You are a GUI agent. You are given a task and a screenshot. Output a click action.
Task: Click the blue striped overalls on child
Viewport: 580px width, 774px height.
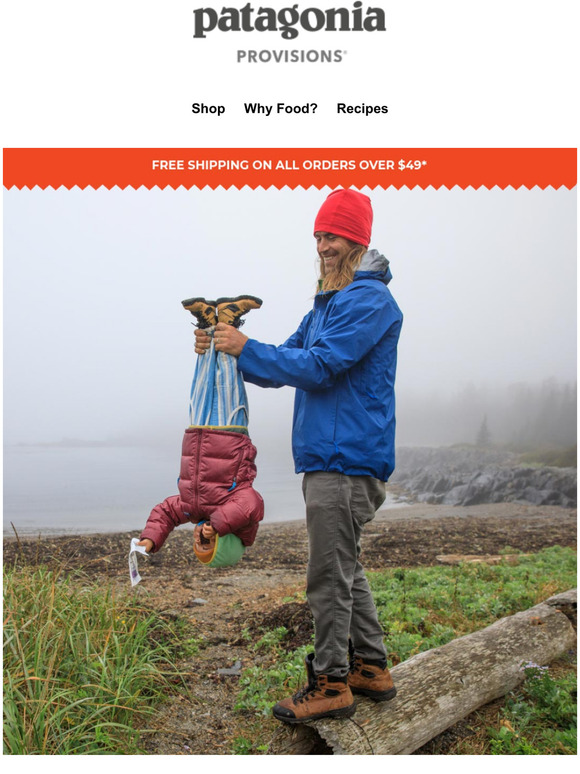coord(218,382)
